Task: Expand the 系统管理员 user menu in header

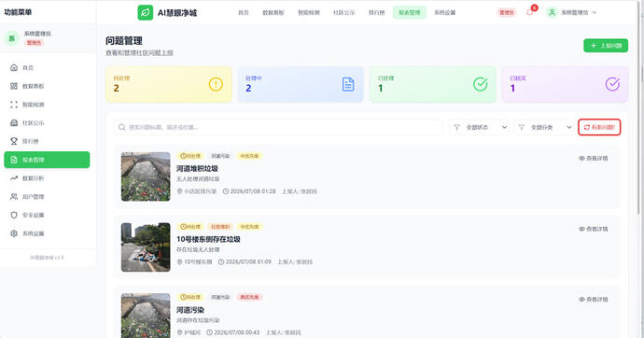Action: [572, 13]
